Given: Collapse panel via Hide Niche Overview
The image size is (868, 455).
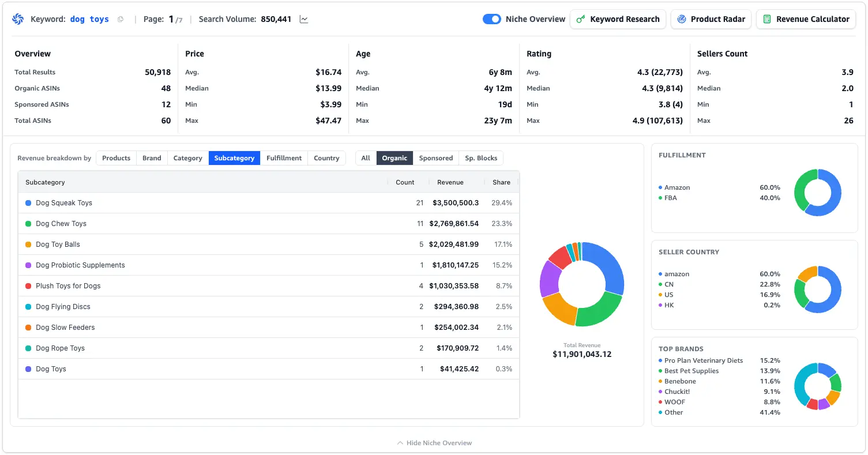Looking at the screenshot, I should pyautogui.click(x=434, y=443).
